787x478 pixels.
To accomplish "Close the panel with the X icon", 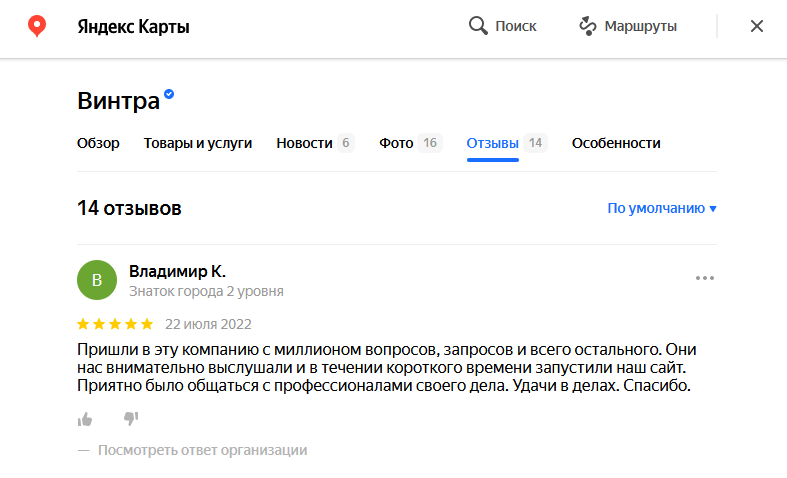I will click(757, 26).
